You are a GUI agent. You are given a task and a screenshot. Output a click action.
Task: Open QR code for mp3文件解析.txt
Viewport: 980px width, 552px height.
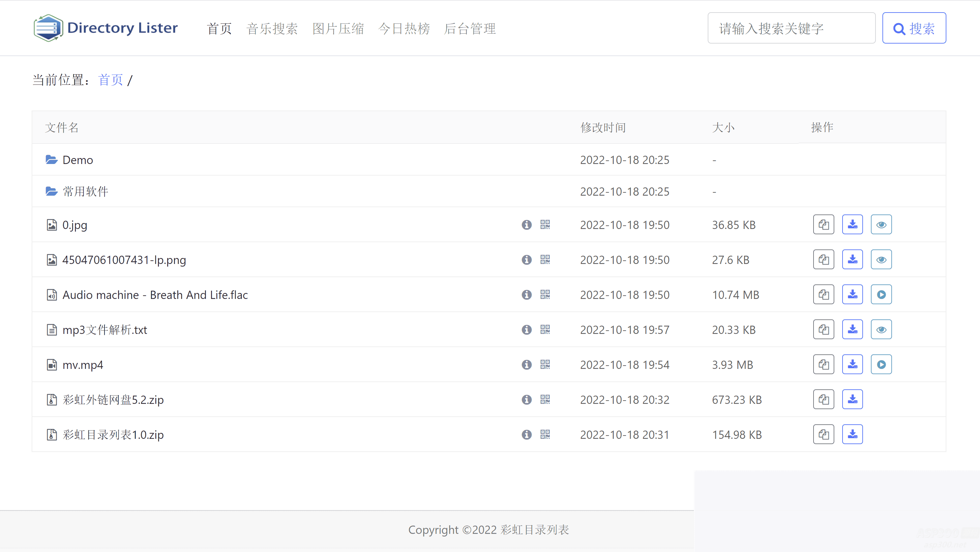click(x=545, y=330)
